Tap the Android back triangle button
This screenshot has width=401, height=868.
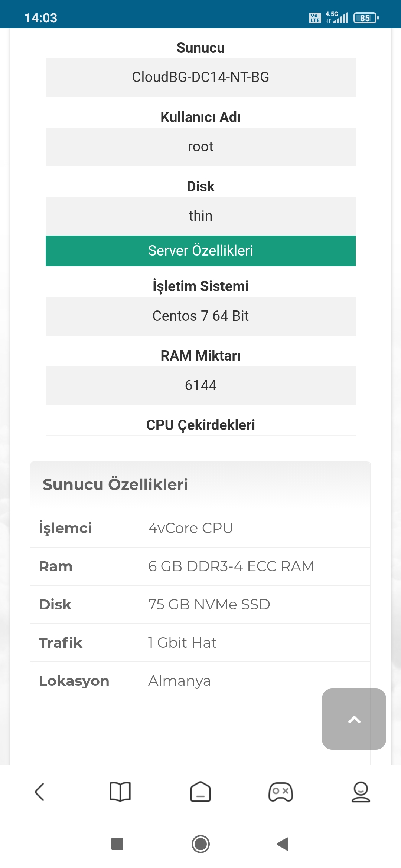click(x=283, y=844)
